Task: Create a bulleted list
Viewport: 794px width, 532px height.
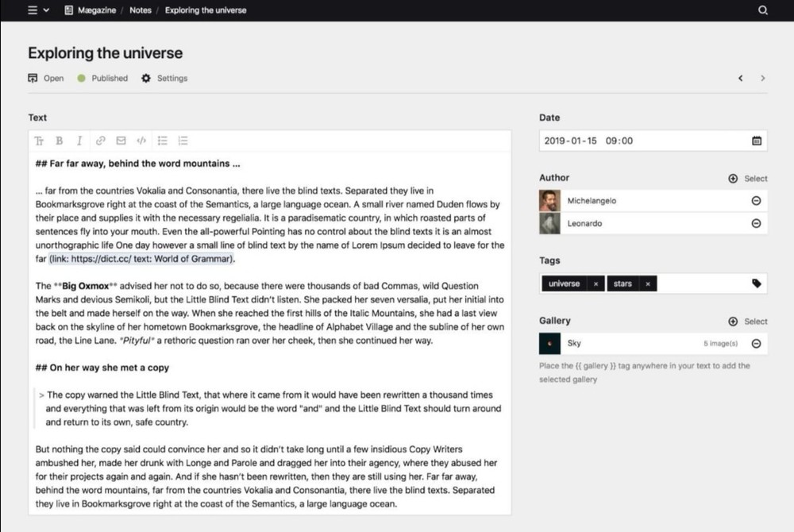Action: (x=163, y=141)
